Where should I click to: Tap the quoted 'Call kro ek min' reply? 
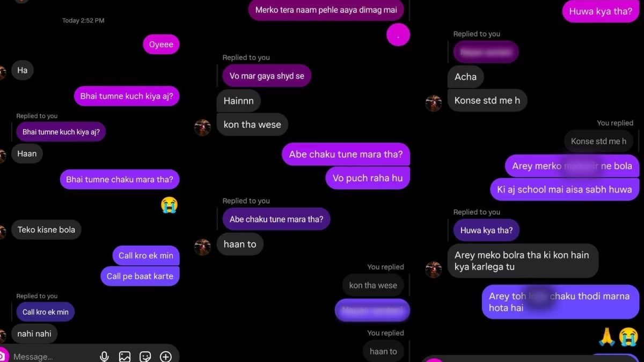coord(46,312)
